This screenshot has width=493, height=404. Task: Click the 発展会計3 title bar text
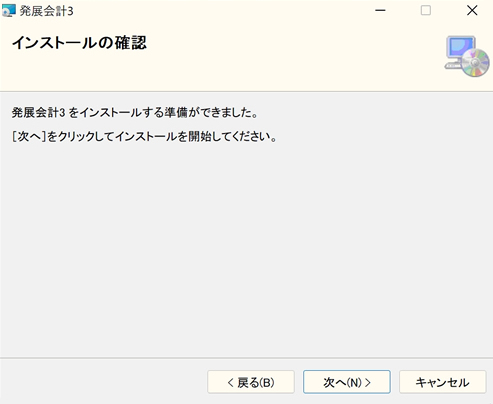pos(46,11)
